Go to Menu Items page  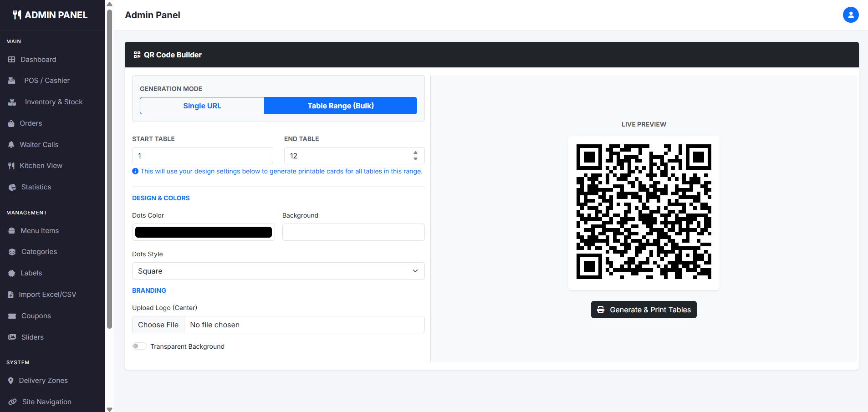[x=40, y=231]
